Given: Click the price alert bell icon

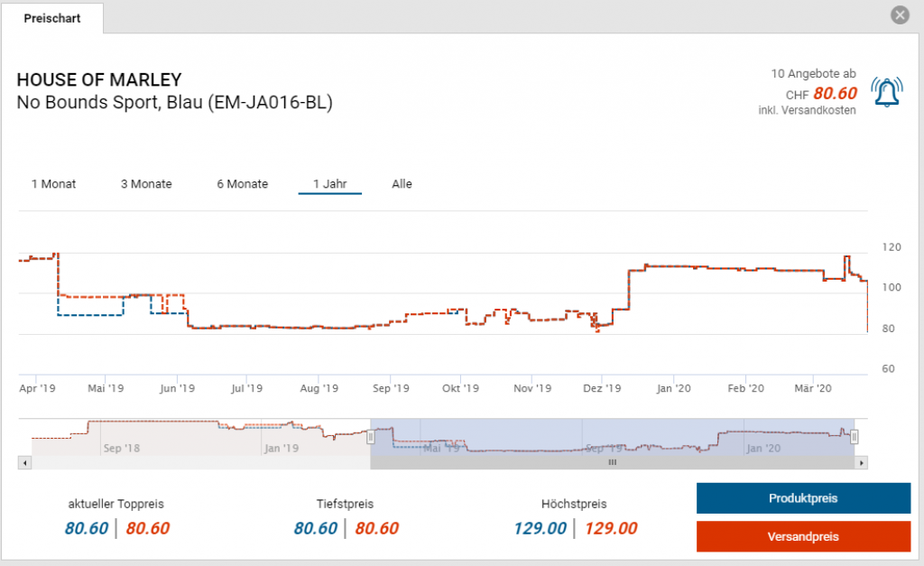Looking at the screenshot, I should [887, 92].
